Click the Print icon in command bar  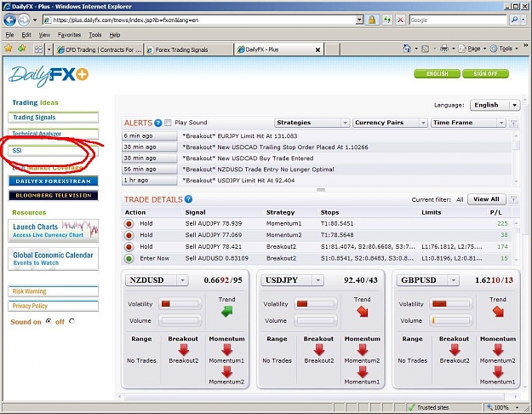[444, 49]
